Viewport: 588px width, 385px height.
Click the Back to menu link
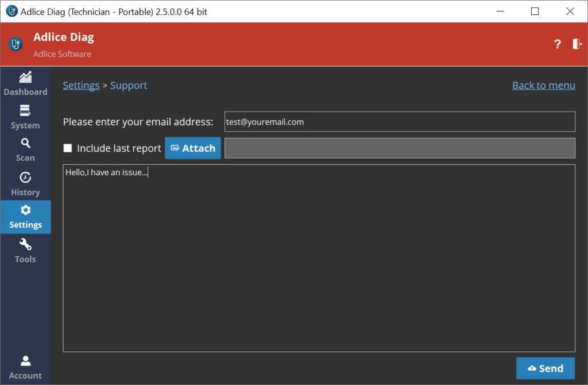pos(543,86)
